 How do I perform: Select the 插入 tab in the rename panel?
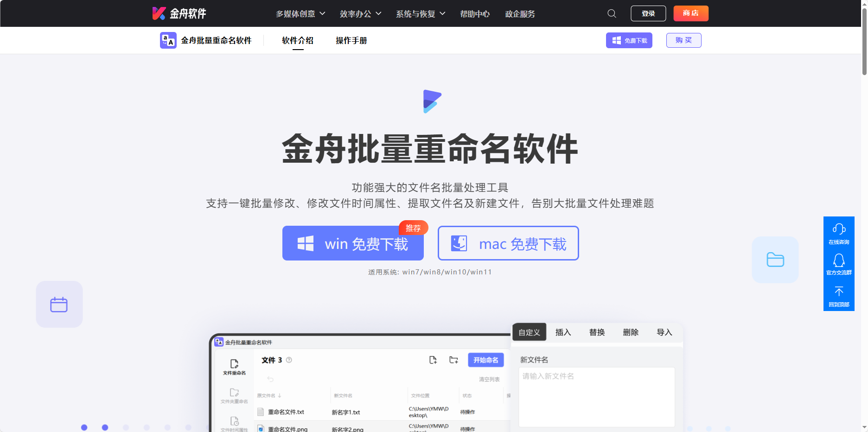pos(562,332)
